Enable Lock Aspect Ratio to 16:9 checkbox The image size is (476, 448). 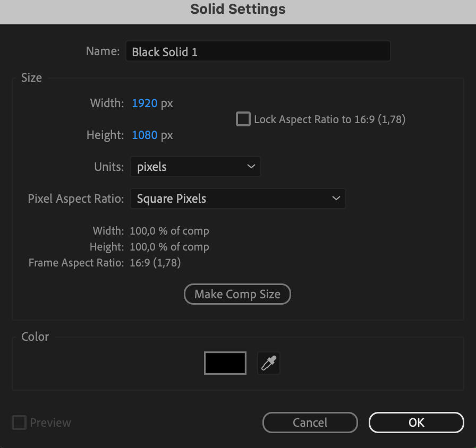(x=243, y=119)
